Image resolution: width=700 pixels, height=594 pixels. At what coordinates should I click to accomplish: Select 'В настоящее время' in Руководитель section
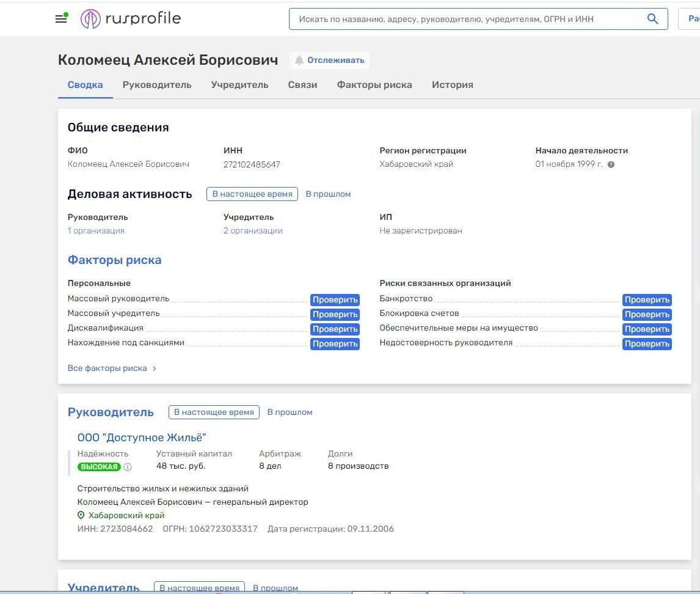214,413
